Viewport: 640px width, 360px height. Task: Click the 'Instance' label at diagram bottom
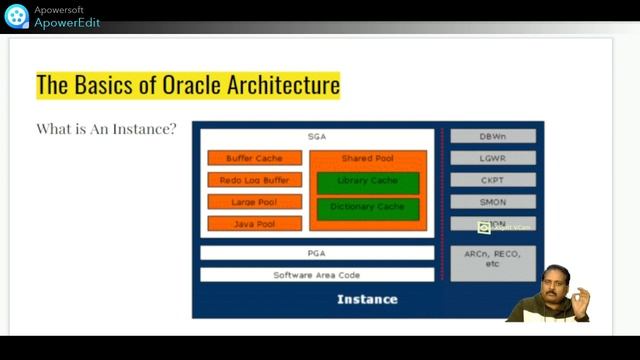pos(367,299)
